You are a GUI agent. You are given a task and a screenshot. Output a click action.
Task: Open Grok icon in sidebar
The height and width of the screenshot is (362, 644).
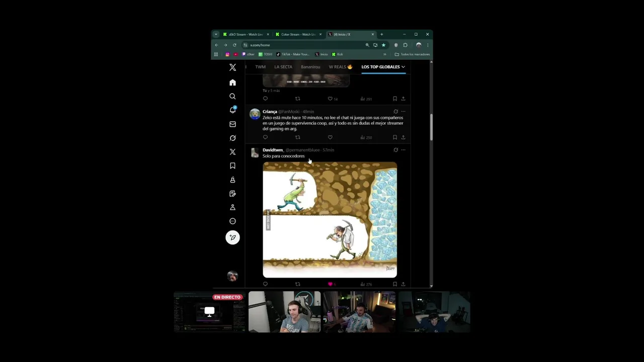[x=232, y=138]
